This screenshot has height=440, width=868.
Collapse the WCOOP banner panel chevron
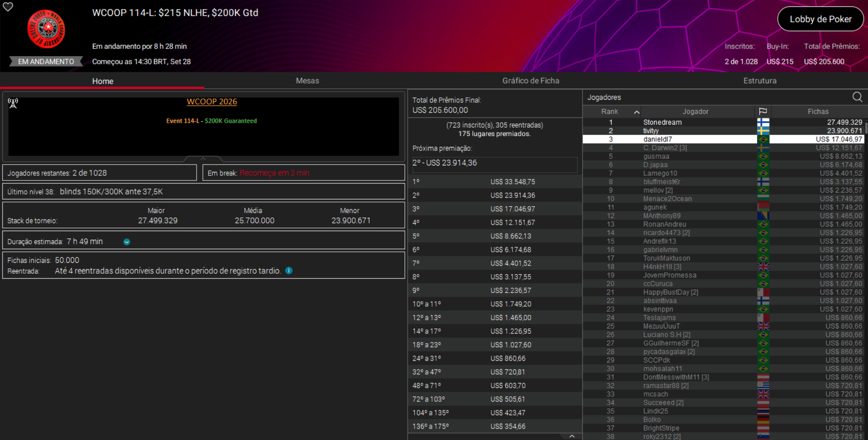[x=203, y=159]
